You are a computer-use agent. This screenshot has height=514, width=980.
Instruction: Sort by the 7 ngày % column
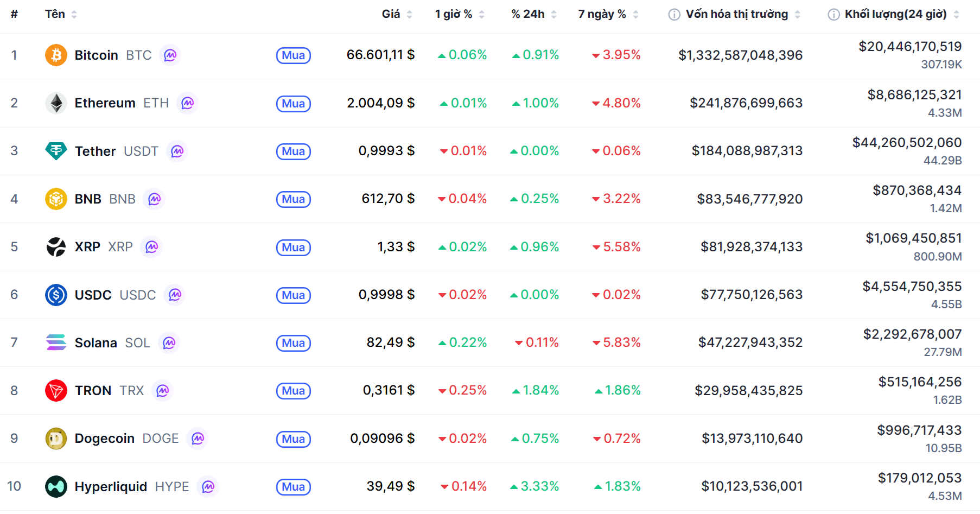coord(602,14)
